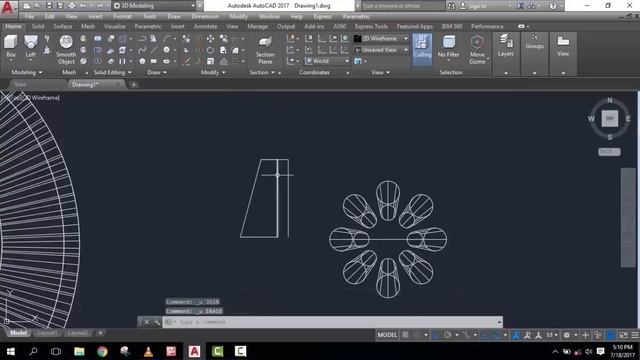Viewport: 640px width, 360px height.
Task: Click the Plot printer icon in Quick Access toolbar
Action: pyautogui.click(x=72, y=6)
